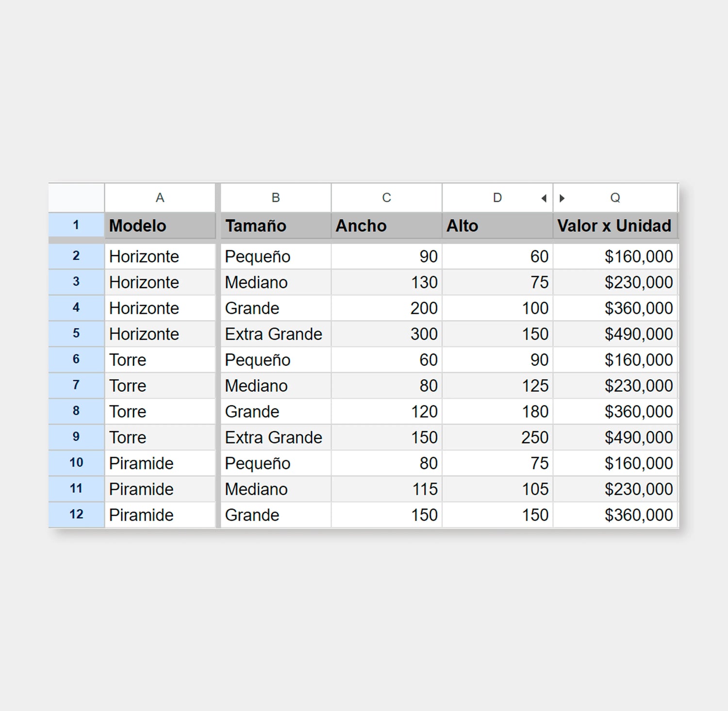
Task: Select row 1 header number
Action: (x=76, y=226)
